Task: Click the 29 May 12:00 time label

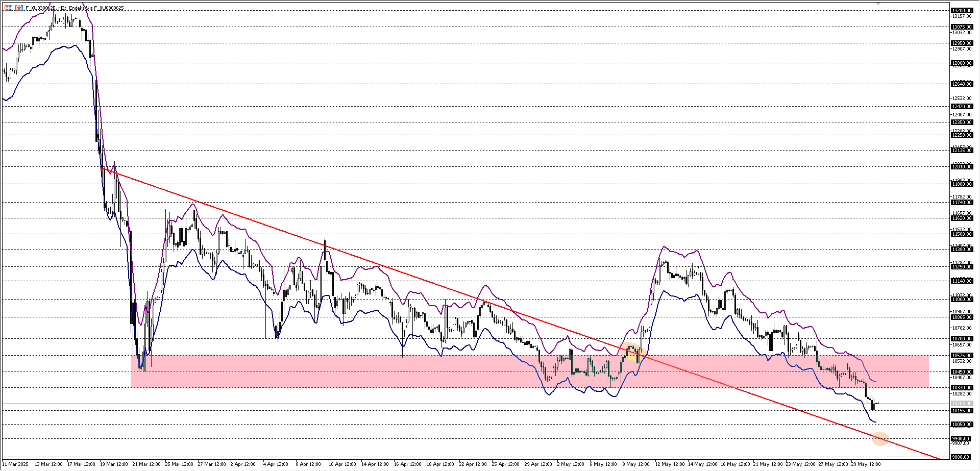Action: coord(866,464)
